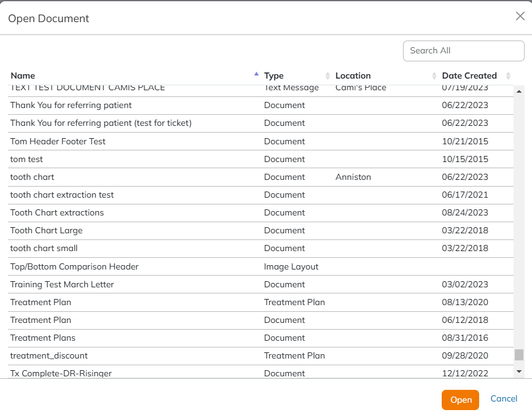Viewport: 532px width, 415px height.
Task: Click the 'Anniston' location cell
Action: tap(353, 177)
